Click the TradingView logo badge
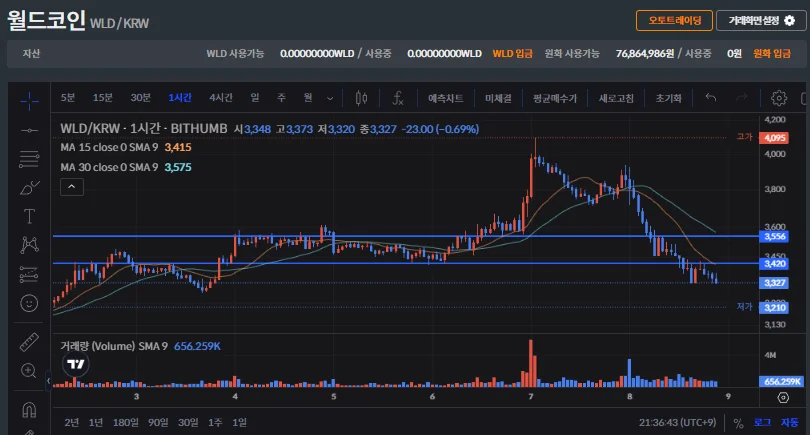810x435 pixels. point(75,364)
